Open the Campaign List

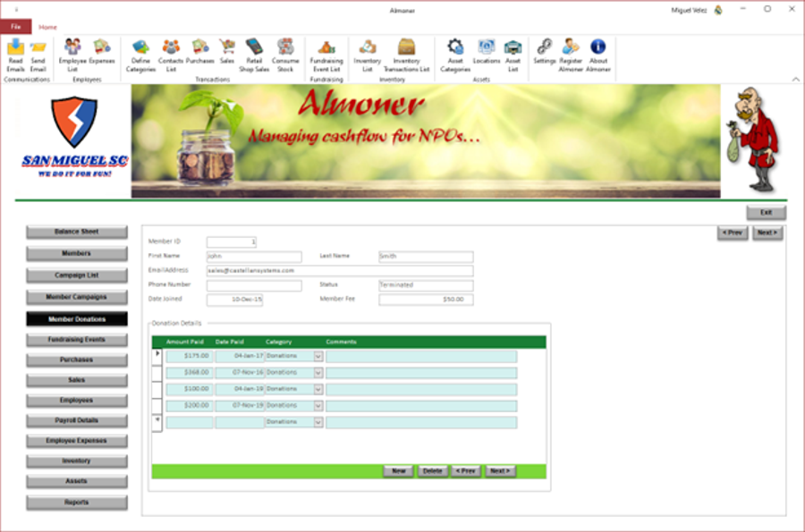pos(77,275)
